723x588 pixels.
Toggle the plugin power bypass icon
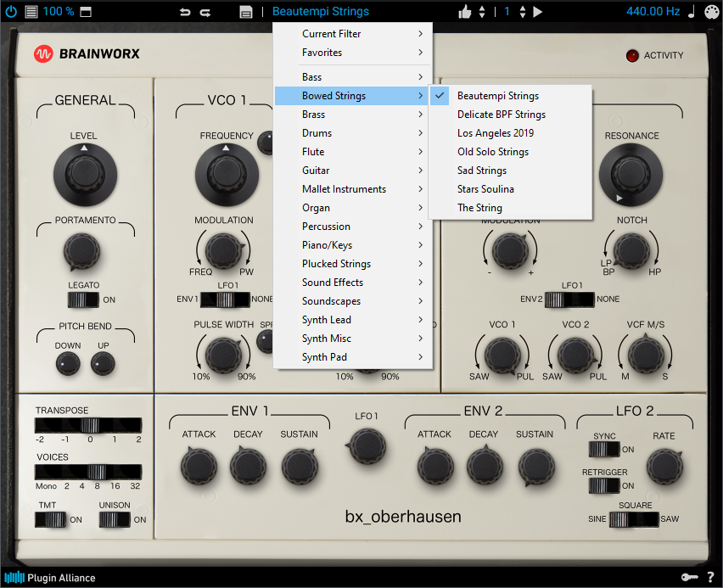tap(11, 12)
